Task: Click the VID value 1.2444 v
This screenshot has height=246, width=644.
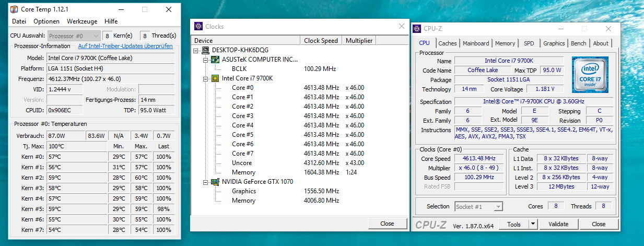Action: coord(65,89)
